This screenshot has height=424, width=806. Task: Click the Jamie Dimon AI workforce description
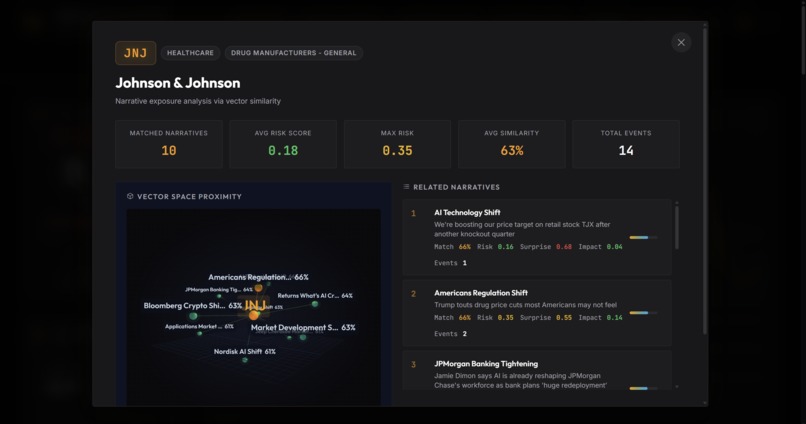click(x=520, y=380)
